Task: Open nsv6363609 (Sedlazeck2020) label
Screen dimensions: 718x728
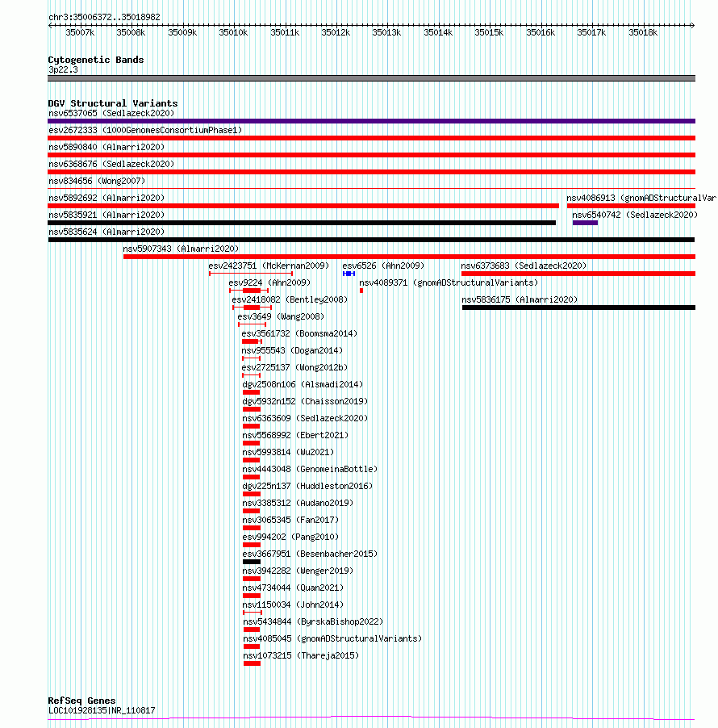Action: 305,418
